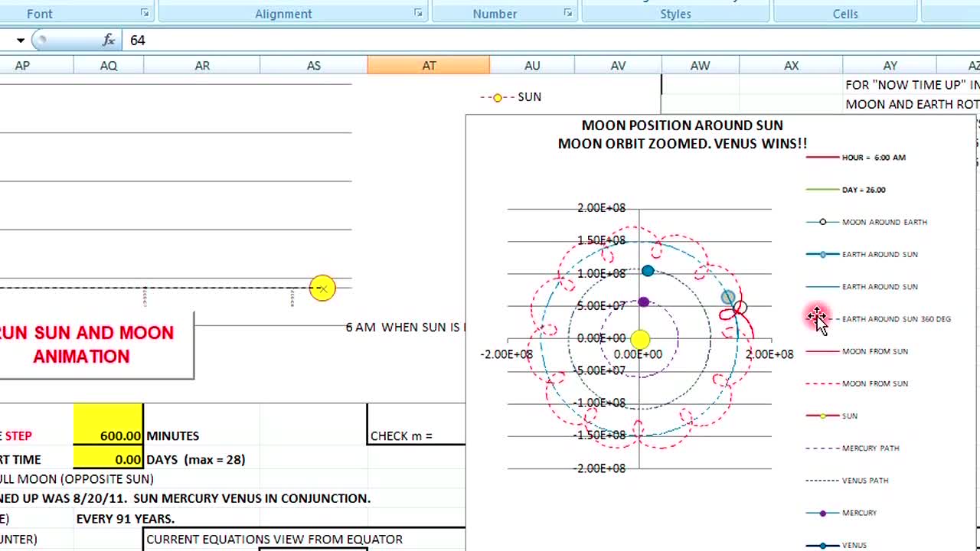Select highlighted column AT header
The height and width of the screenshot is (551, 980).
429,66
